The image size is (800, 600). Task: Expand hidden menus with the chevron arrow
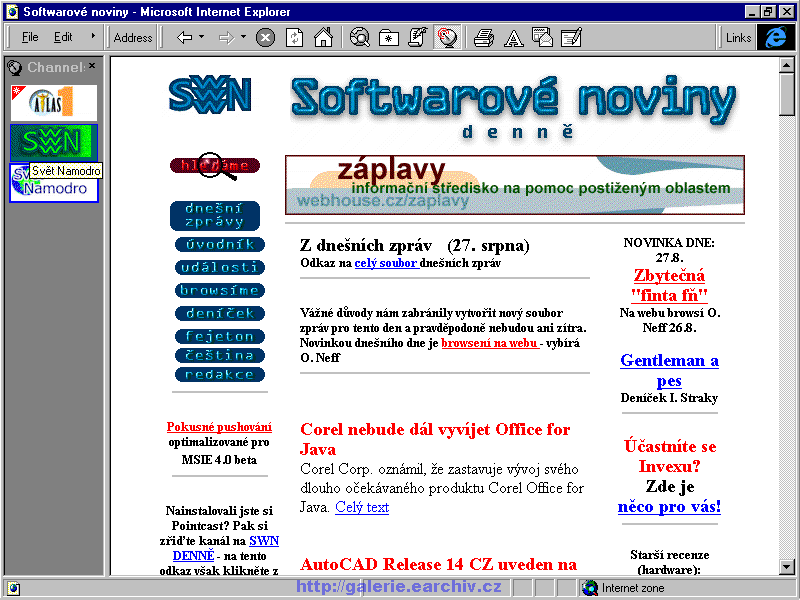click(93, 36)
